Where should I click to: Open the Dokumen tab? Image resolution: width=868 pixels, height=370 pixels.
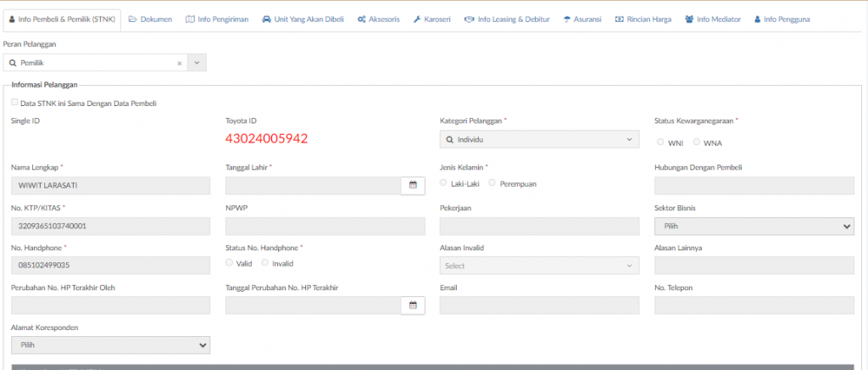coord(151,20)
